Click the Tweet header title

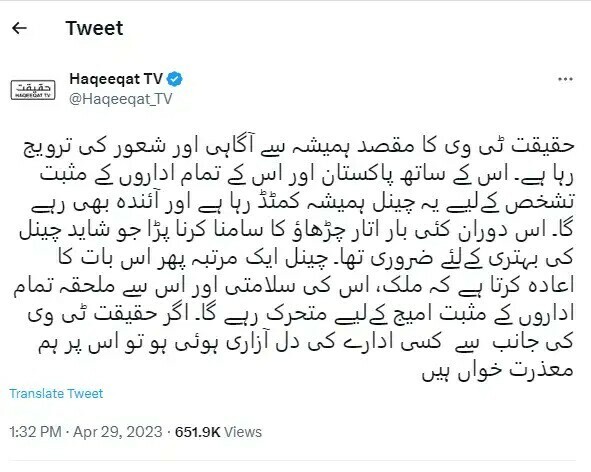[94, 28]
